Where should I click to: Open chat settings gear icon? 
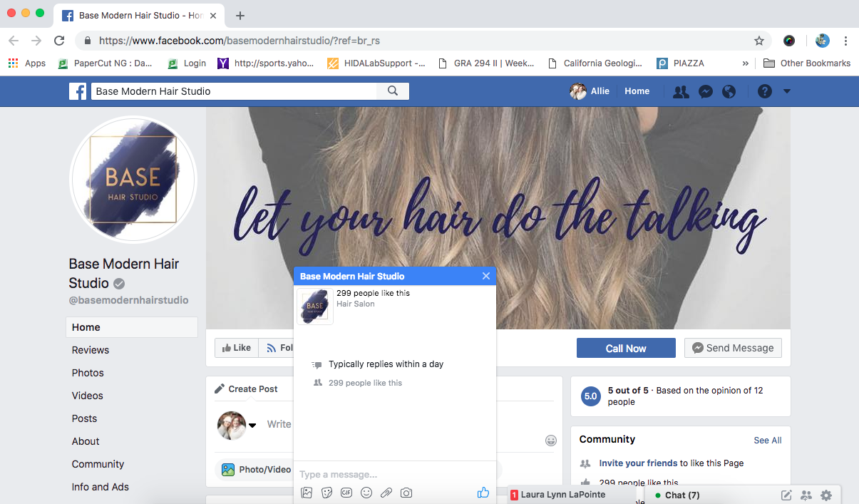pos(826,495)
